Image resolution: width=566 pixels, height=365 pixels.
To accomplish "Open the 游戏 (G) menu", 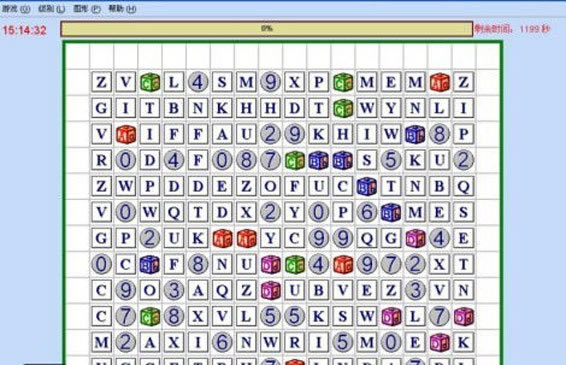I will click(x=16, y=9).
